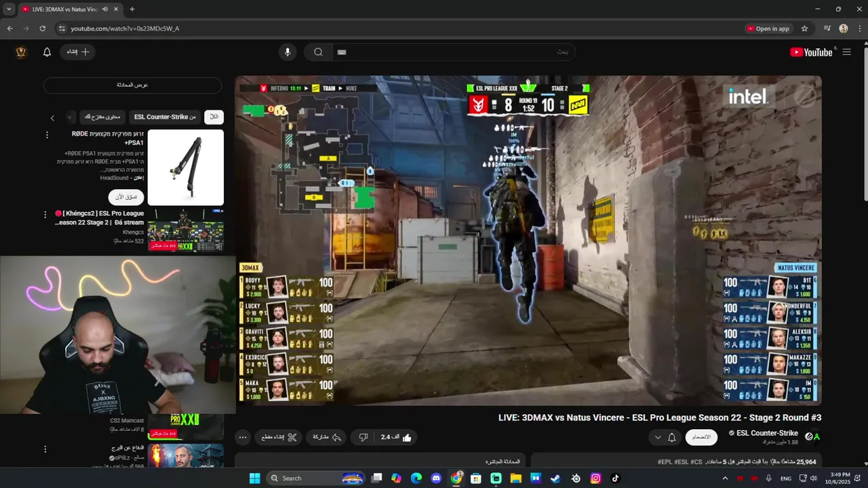This screenshot has width=868, height=488.
Task: Open the Windows Start menu
Action: point(254,478)
